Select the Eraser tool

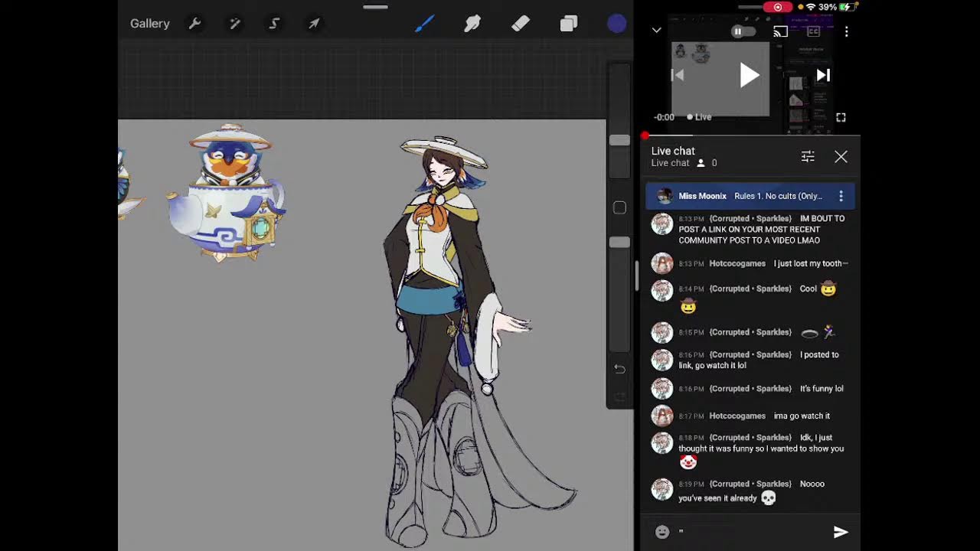(521, 24)
